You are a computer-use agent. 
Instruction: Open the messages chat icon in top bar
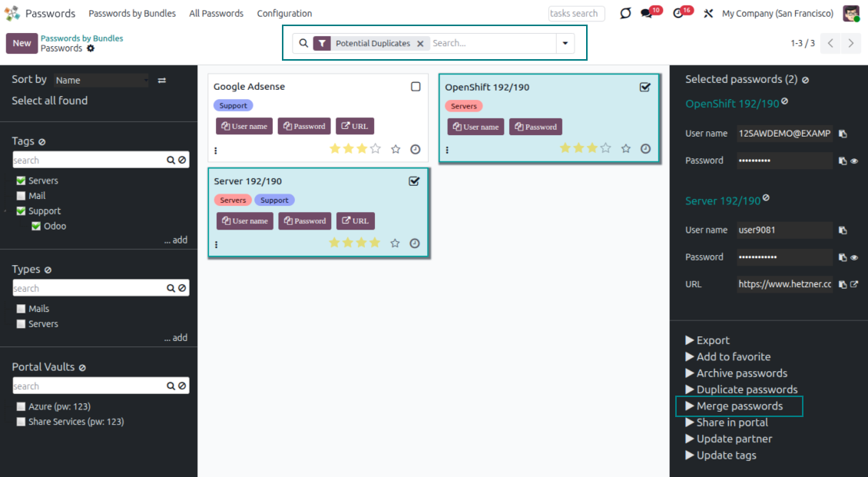tap(647, 14)
